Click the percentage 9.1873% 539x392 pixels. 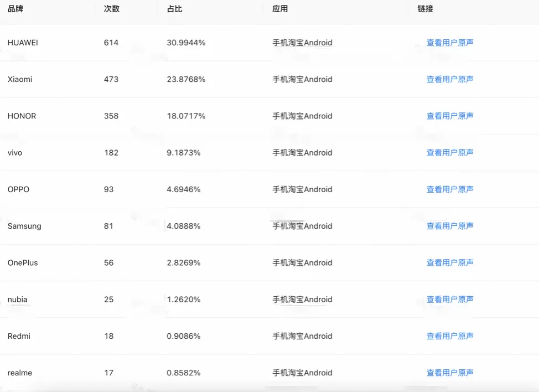click(x=184, y=153)
